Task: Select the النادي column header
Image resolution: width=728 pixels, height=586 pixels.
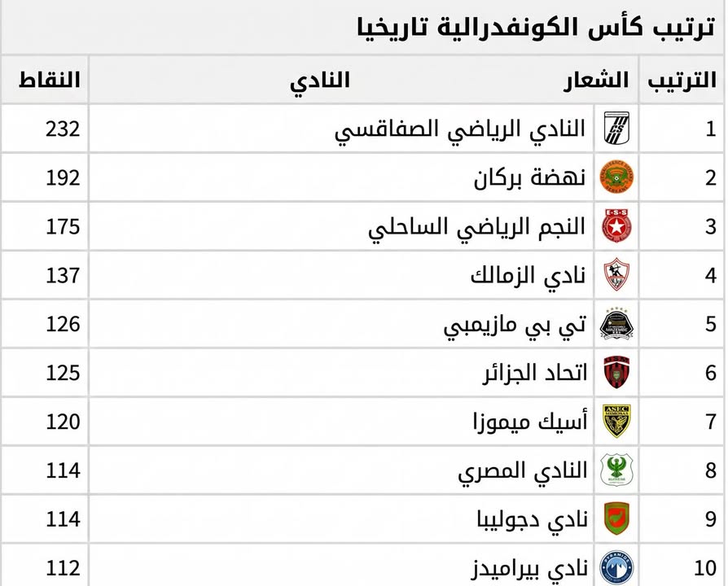Action: 320,81
